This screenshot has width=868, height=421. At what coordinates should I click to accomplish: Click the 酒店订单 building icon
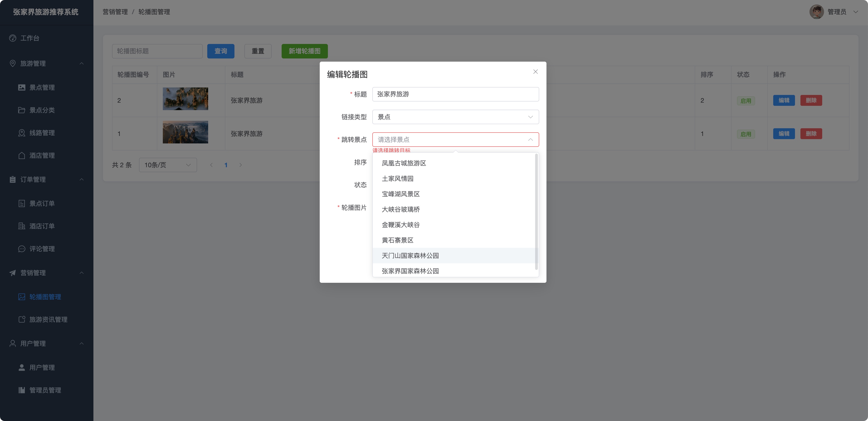point(22,226)
